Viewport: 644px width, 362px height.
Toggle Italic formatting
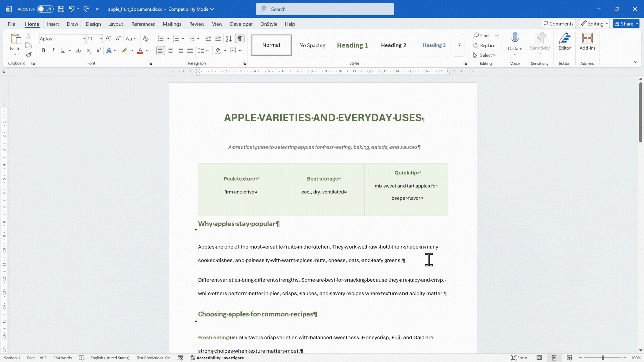click(x=53, y=51)
